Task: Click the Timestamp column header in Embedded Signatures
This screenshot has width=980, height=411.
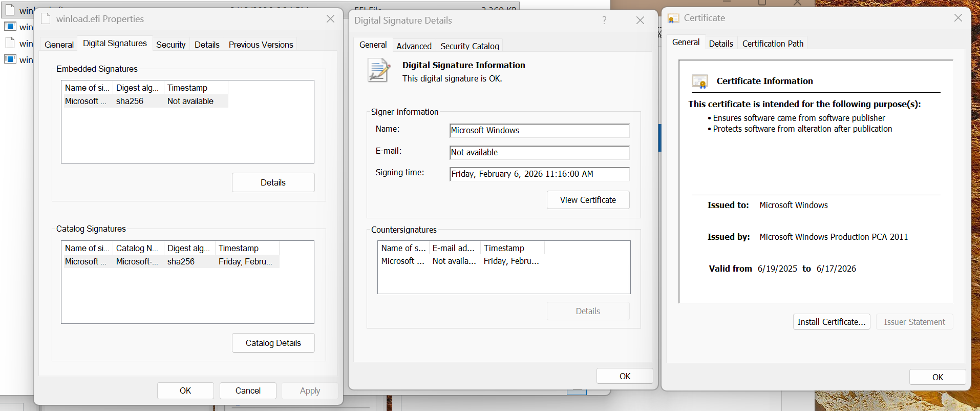Action: click(x=196, y=88)
